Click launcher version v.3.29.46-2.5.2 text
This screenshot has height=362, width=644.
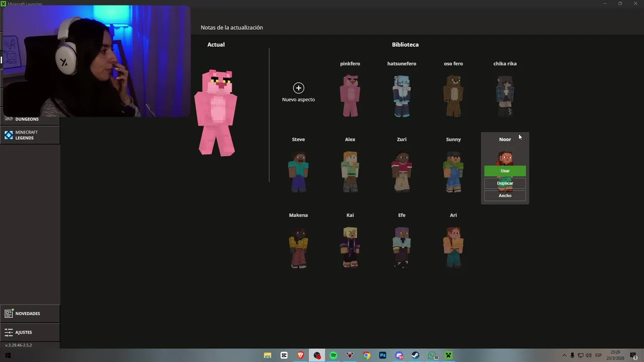pyautogui.click(x=19, y=345)
